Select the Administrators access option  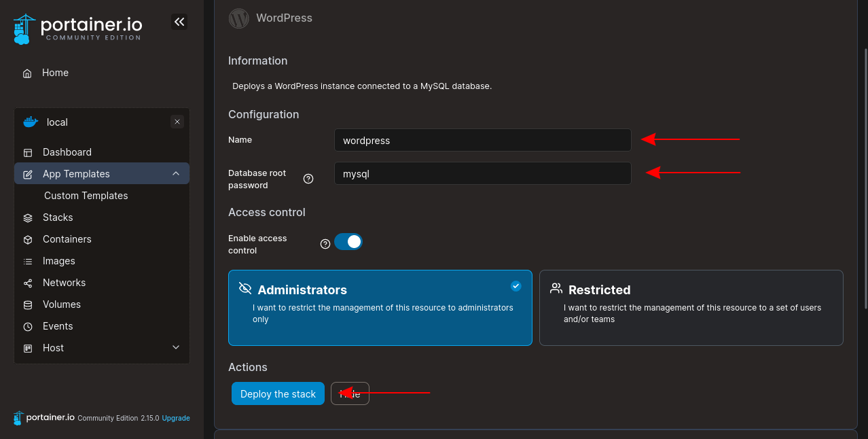tap(380, 307)
